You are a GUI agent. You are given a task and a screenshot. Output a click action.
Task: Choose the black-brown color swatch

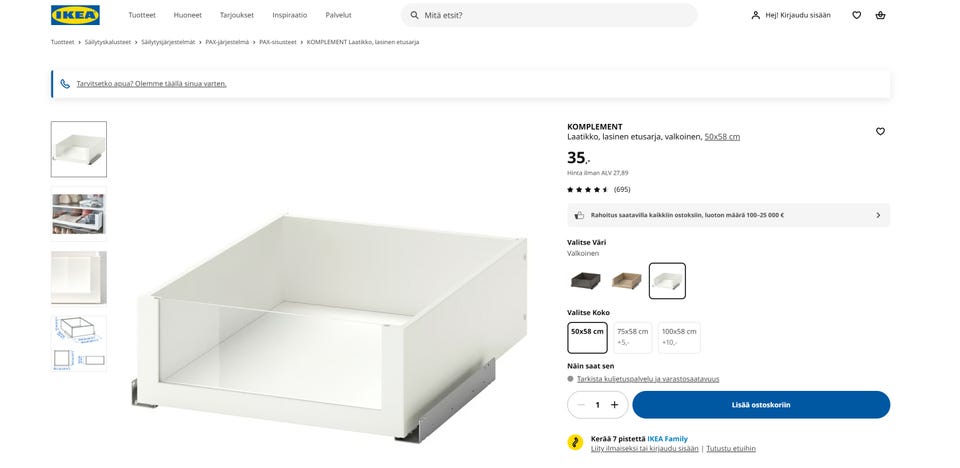[x=586, y=281]
